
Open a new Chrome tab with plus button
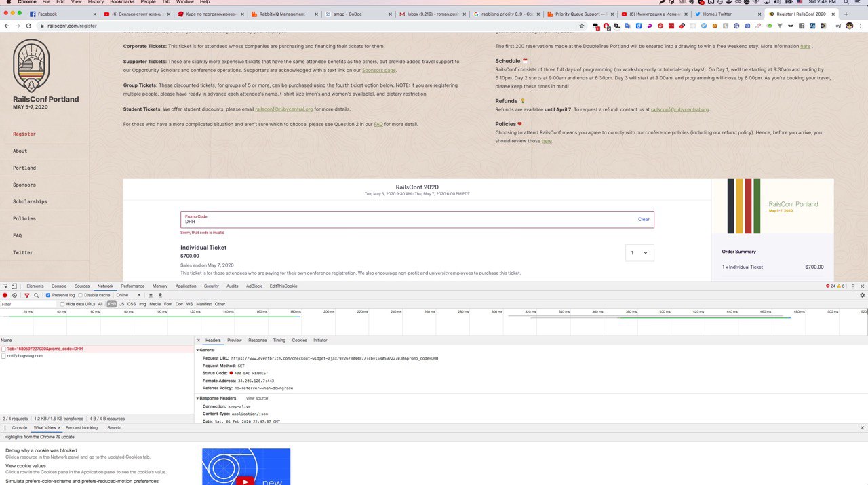tap(846, 14)
